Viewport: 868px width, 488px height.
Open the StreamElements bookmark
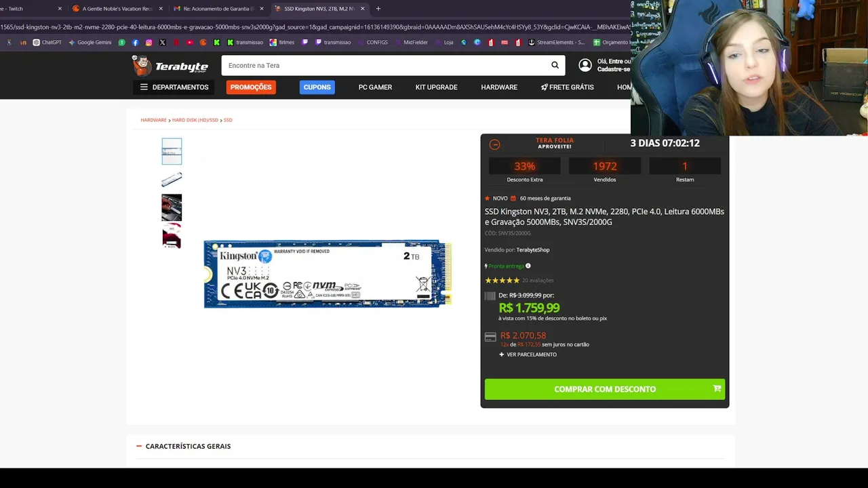tap(556, 42)
